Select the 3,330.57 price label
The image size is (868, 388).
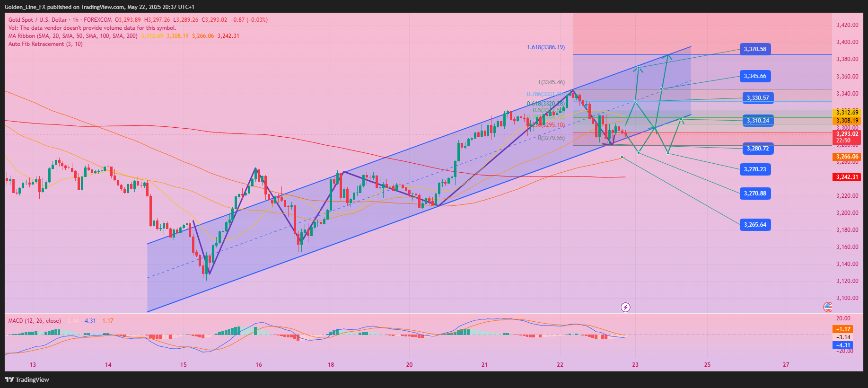click(x=758, y=98)
